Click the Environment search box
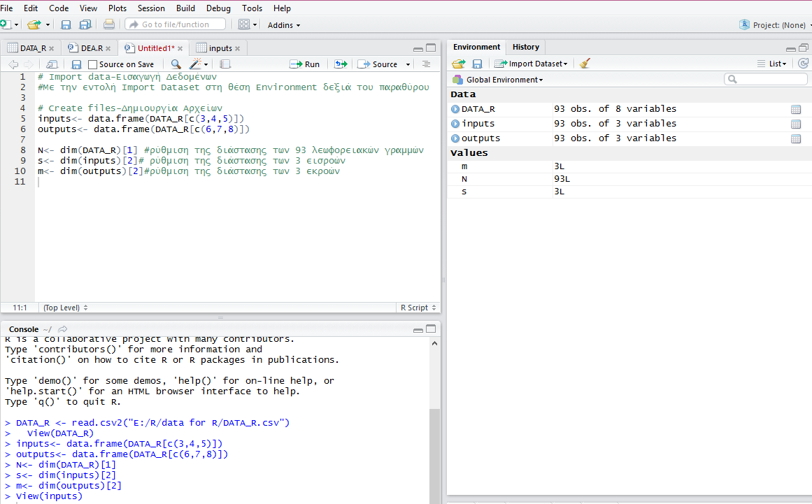Image resolution: width=812 pixels, height=504 pixels. [x=765, y=79]
